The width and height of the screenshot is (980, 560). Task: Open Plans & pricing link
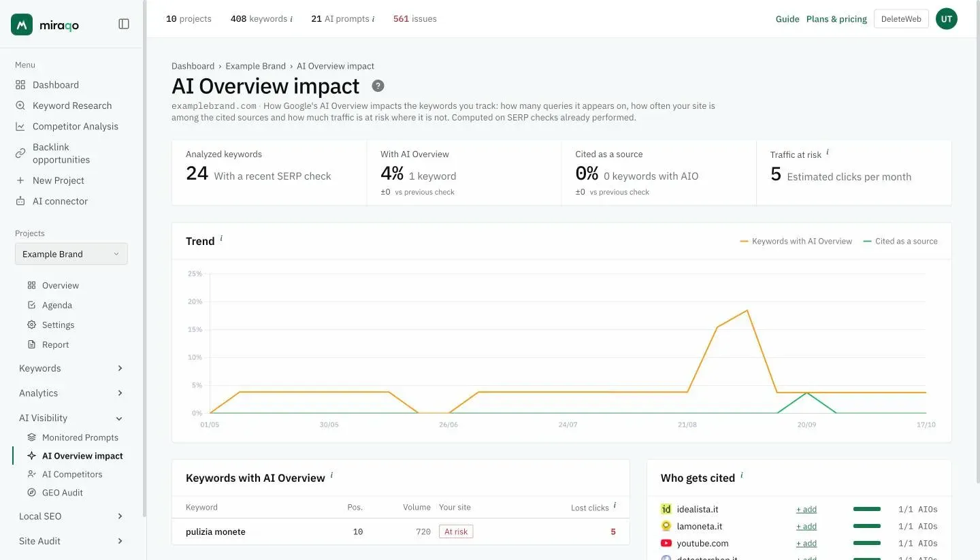click(x=836, y=19)
